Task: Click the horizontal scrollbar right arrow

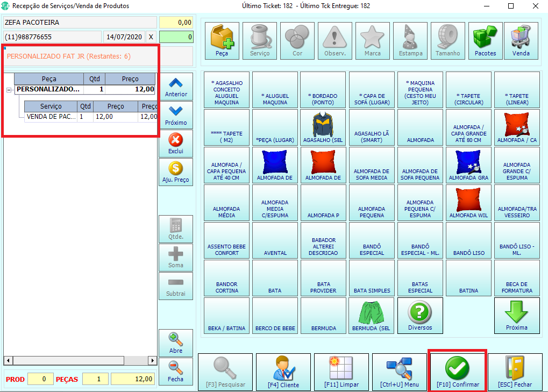Action: coord(152,360)
